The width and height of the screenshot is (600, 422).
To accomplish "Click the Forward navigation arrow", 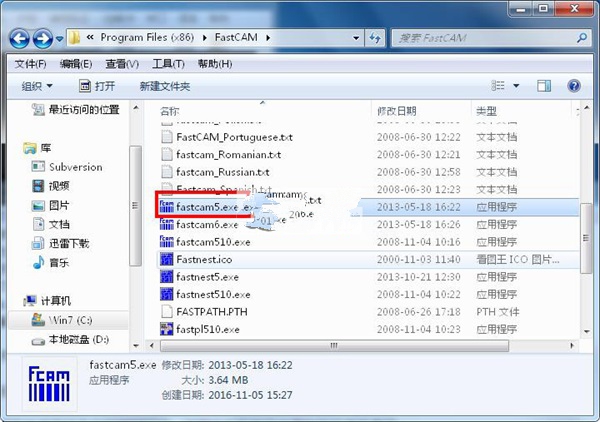I will tap(42, 38).
